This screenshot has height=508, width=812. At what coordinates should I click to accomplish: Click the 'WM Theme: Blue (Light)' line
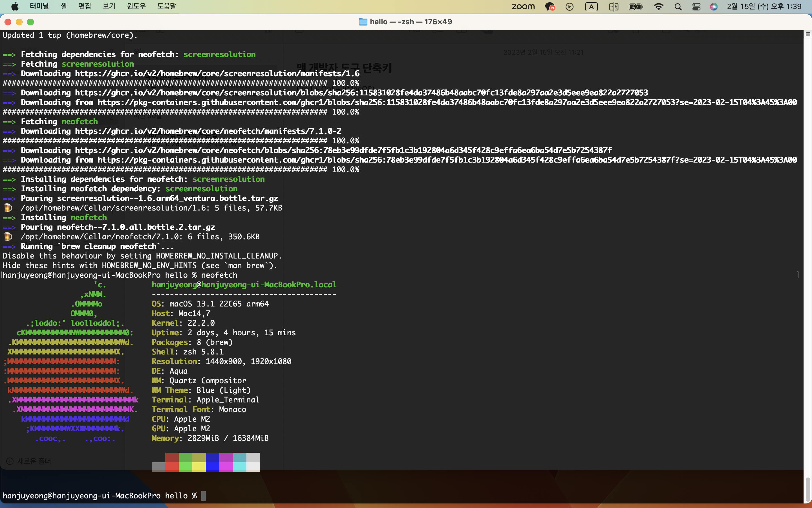coord(201,390)
